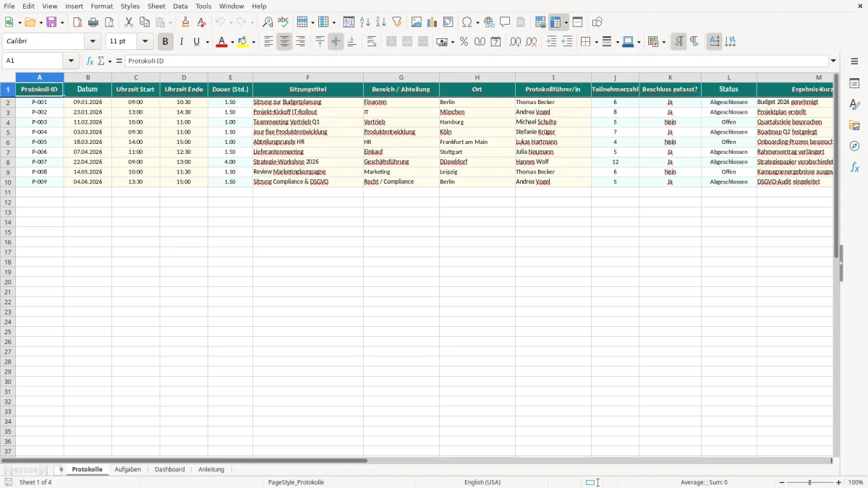Screen dimensions: 868x488
Task: Click the Sort Ascending icon
Action: click(365, 22)
